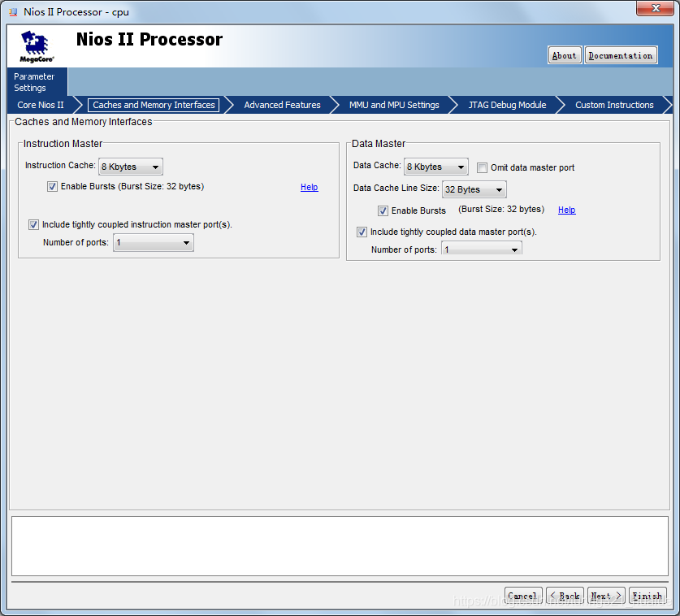680x616 pixels.
Task: Open Data Master Help link
Action: pos(566,210)
